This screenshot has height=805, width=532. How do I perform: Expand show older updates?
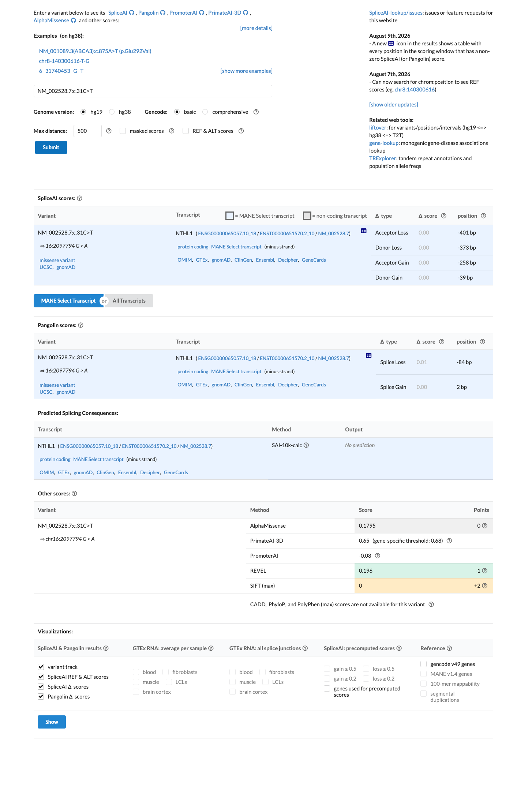tap(393, 105)
